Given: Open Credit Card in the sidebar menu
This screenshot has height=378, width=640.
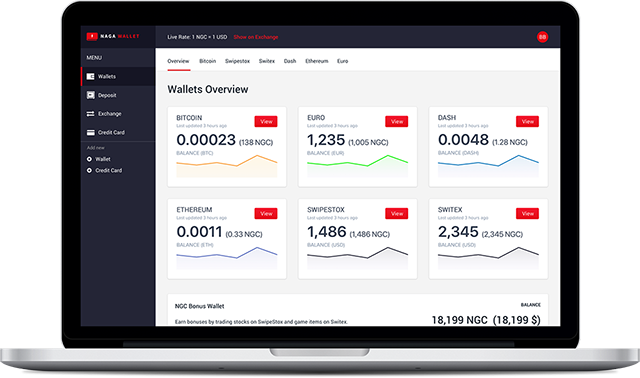Looking at the screenshot, I should click(118, 132).
